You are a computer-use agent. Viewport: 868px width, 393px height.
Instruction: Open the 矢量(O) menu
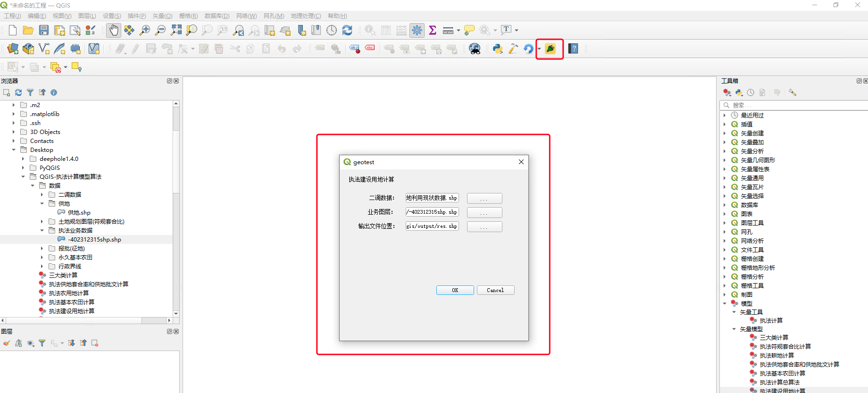pos(162,16)
